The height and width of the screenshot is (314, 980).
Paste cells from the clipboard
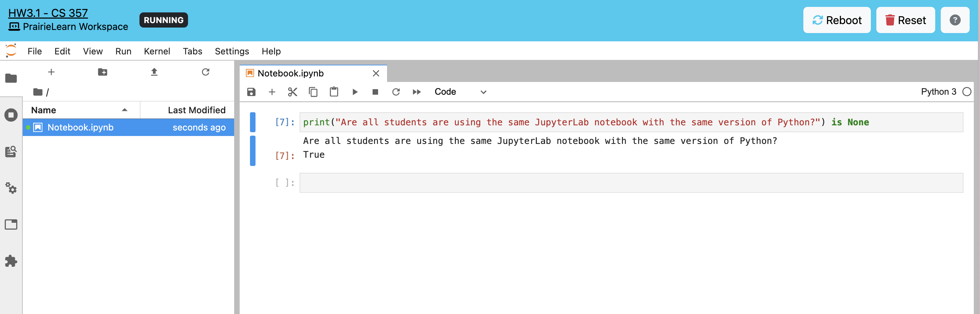[x=334, y=92]
